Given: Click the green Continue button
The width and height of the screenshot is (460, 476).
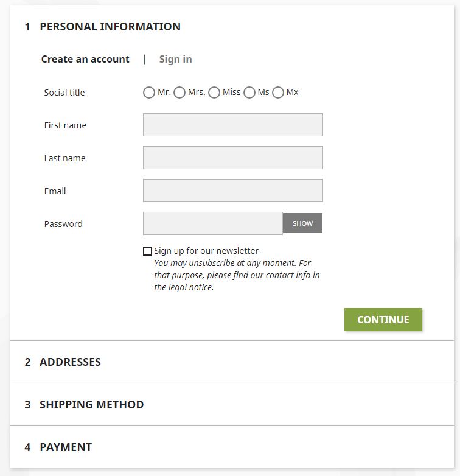Looking at the screenshot, I should 383,320.
